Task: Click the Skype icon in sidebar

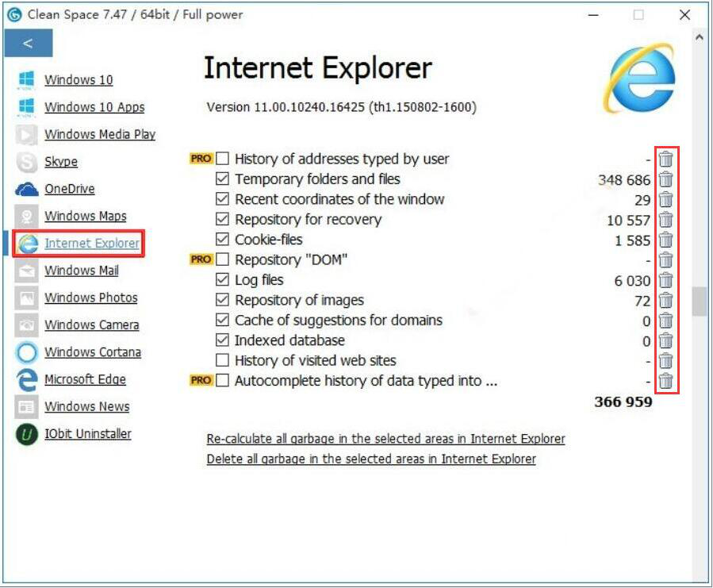Action: pyautogui.click(x=26, y=162)
